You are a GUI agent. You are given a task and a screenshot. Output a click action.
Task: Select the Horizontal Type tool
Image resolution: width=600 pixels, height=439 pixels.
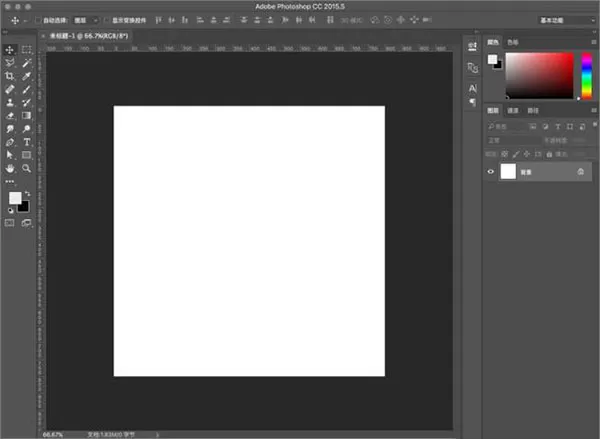point(26,142)
